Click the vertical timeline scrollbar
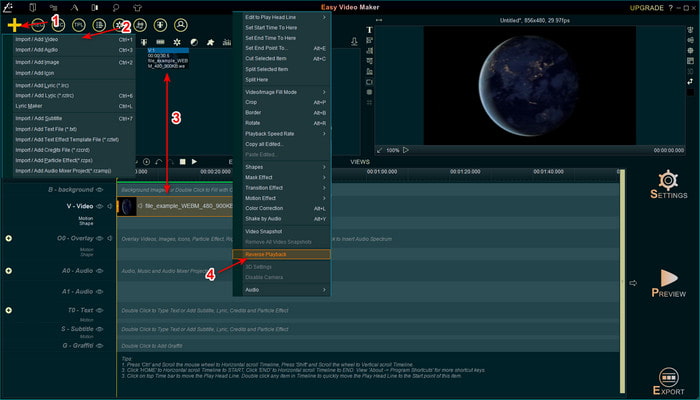700x400 pixels. point(622,281)
